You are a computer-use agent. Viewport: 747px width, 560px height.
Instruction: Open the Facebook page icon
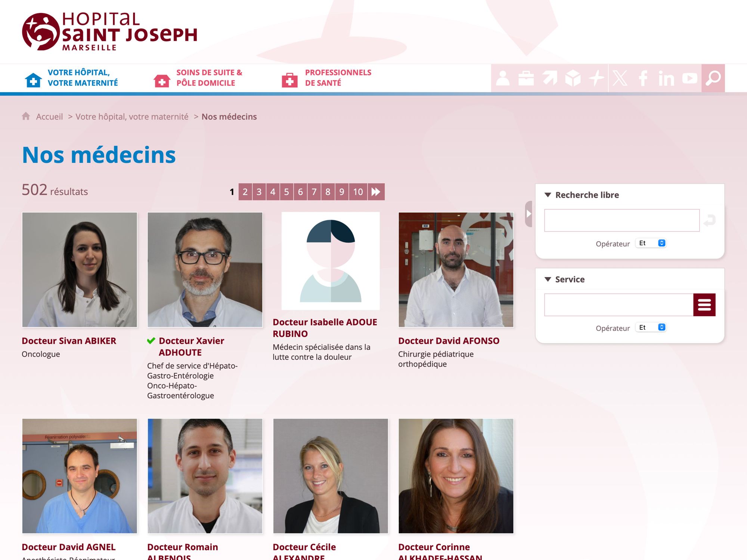pyautogui.click(x=643, y=78)
